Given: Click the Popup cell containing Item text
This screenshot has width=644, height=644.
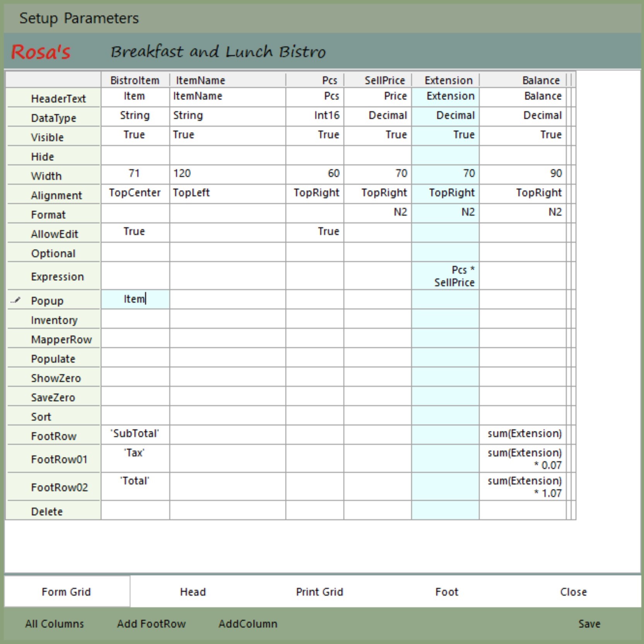Looking at the screenshot, I should (x=135, y=299).
